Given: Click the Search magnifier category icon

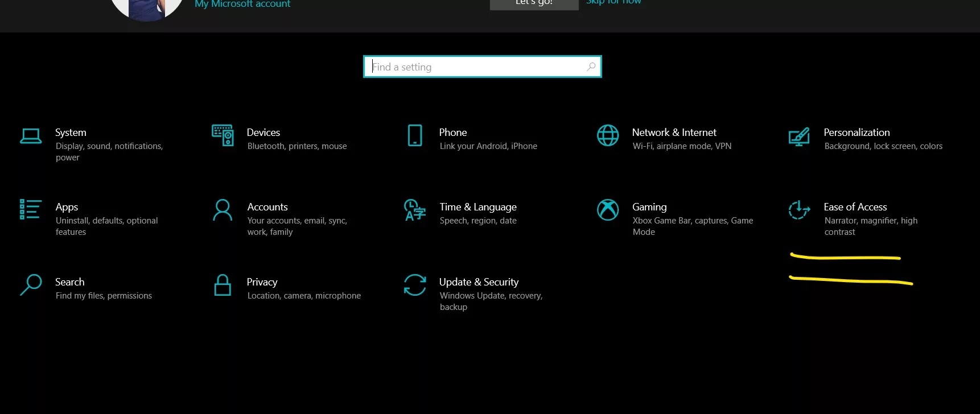Looking at the screenshot, I should click(x=31, y=285).
